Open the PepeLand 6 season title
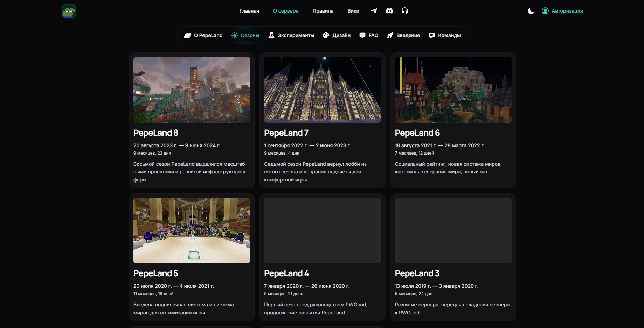 417,133
